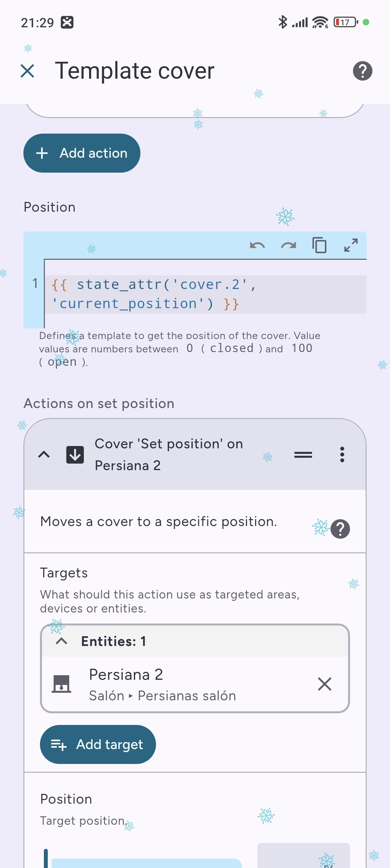Click the cover set position action icon
This screenshot has height=868, width=390.
click(x=75, y=454)
